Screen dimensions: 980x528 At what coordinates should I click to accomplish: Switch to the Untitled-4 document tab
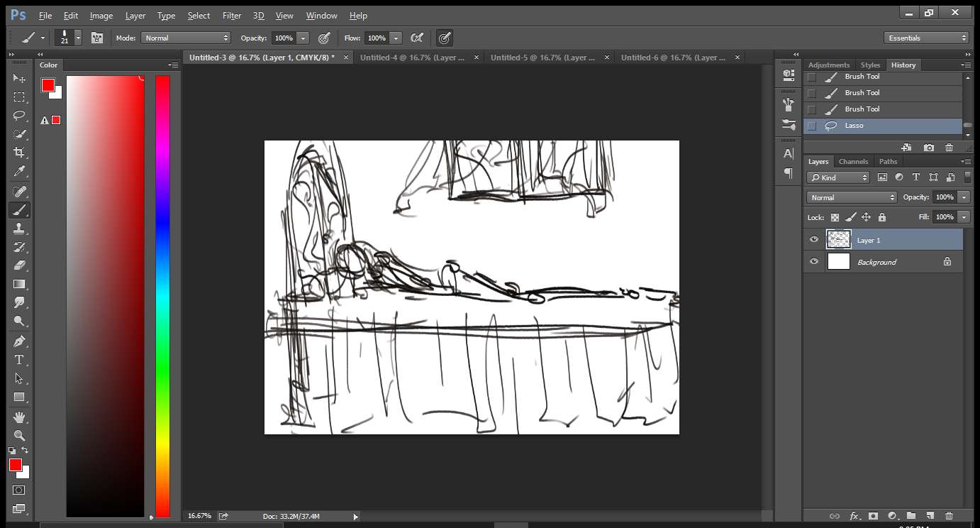413,57
